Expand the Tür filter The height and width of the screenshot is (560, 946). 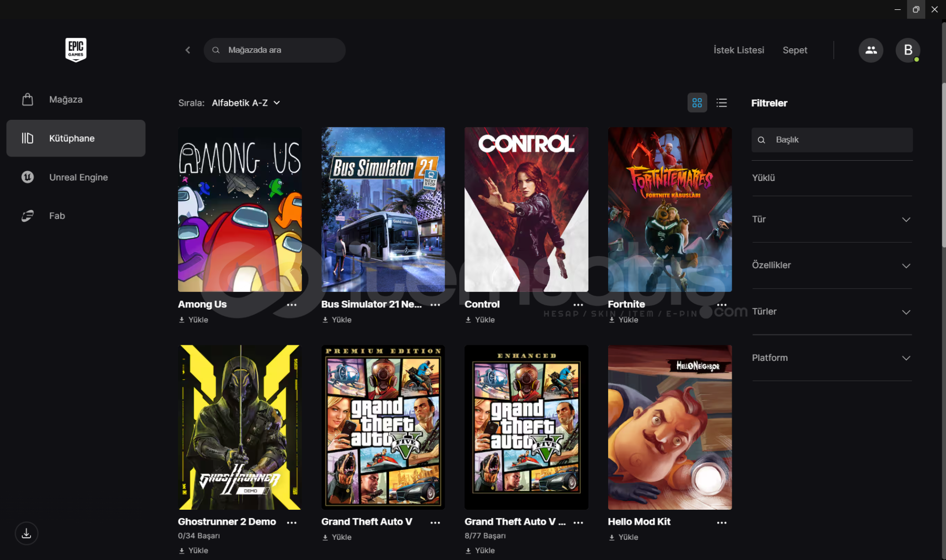pyautogui.click(x=832, y=219)
